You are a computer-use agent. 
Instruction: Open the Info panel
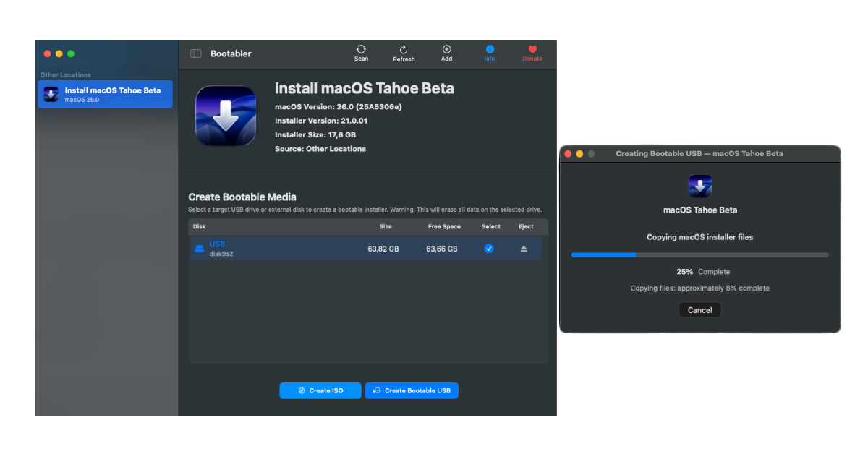[490, 53]
